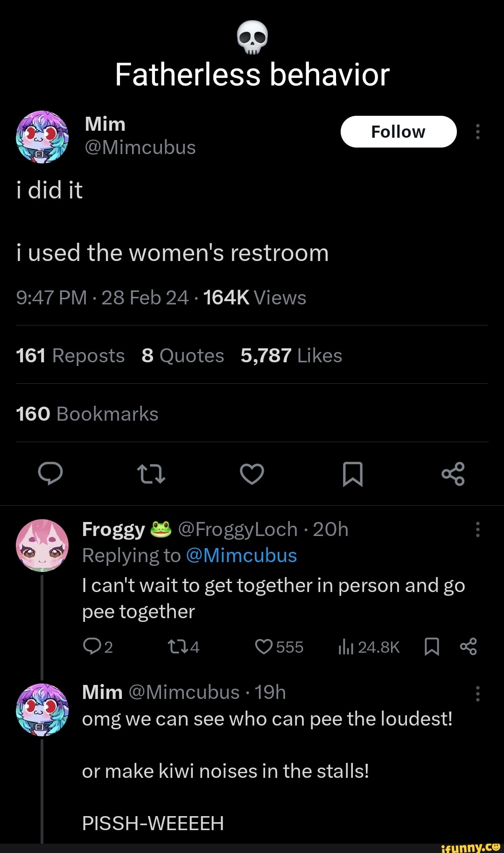This screenshot has height=853, width=504.
Task: Reply to Mim's main tweet
Action: [x=50, y=474]
